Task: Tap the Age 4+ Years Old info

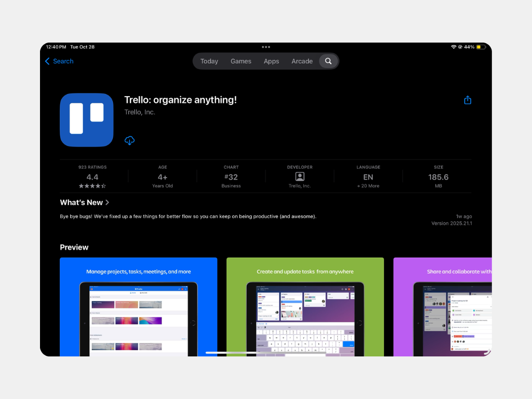Action: click(x=163, y=177)
